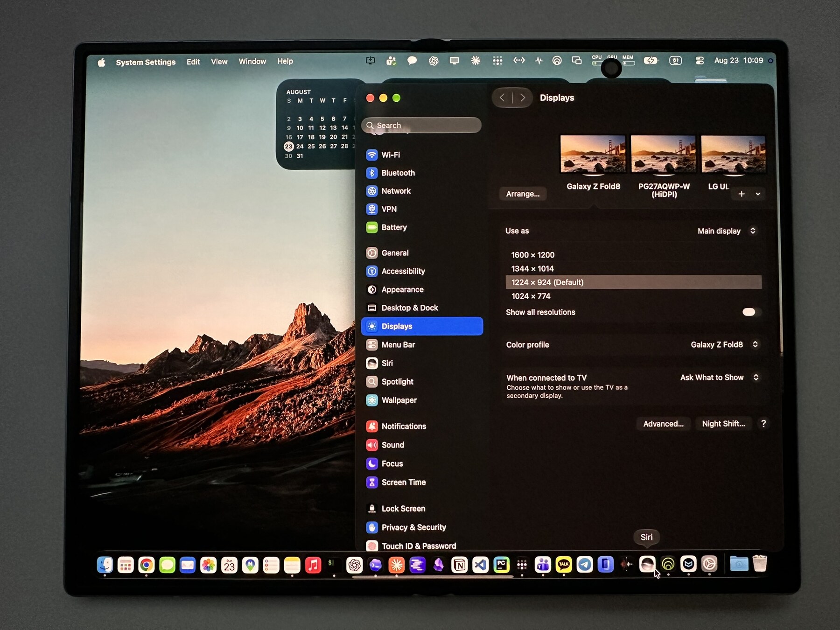The image size is (840, 630).
Task: Open Control Center in menu bar
Action: [700, 61]
